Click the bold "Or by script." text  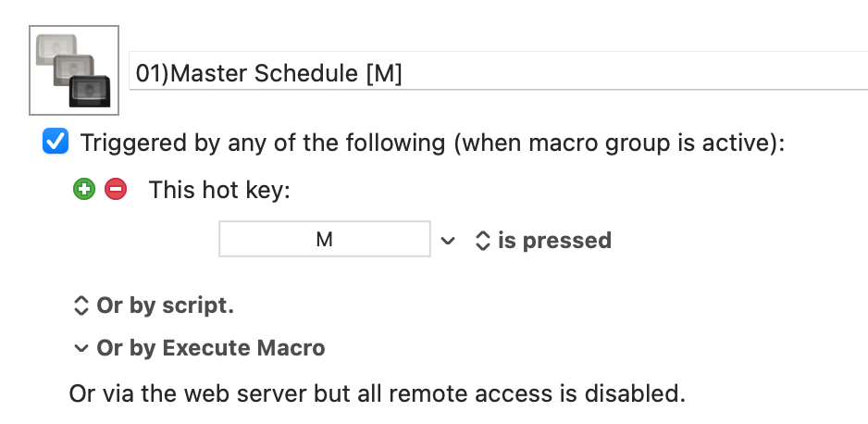pyautogui.click(x=166, y=306)
